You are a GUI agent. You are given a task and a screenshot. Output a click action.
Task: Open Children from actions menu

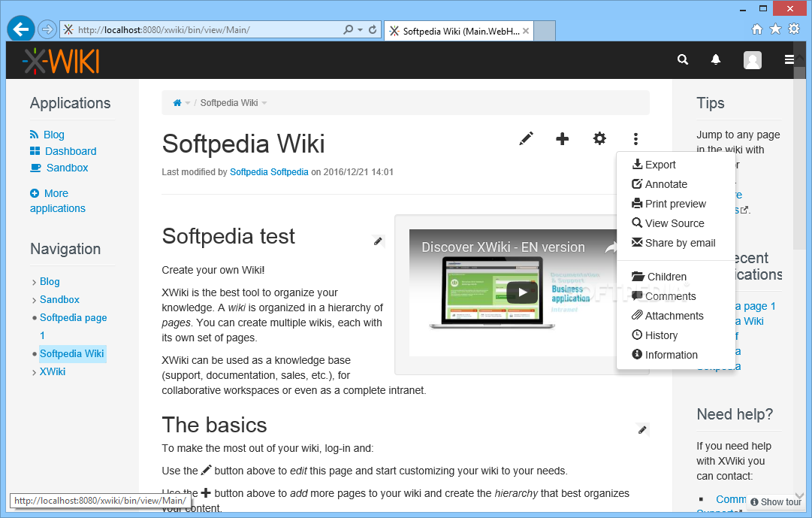pos(659,277)
